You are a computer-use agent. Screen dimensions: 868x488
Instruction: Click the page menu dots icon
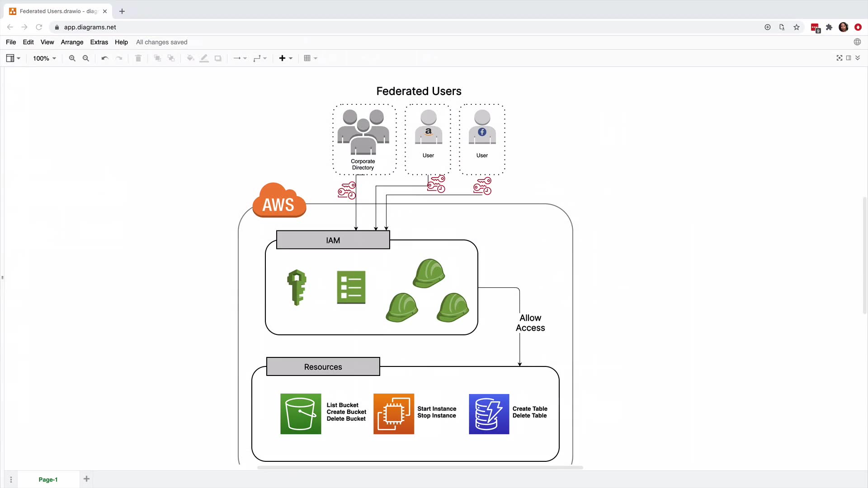(11, 479)
